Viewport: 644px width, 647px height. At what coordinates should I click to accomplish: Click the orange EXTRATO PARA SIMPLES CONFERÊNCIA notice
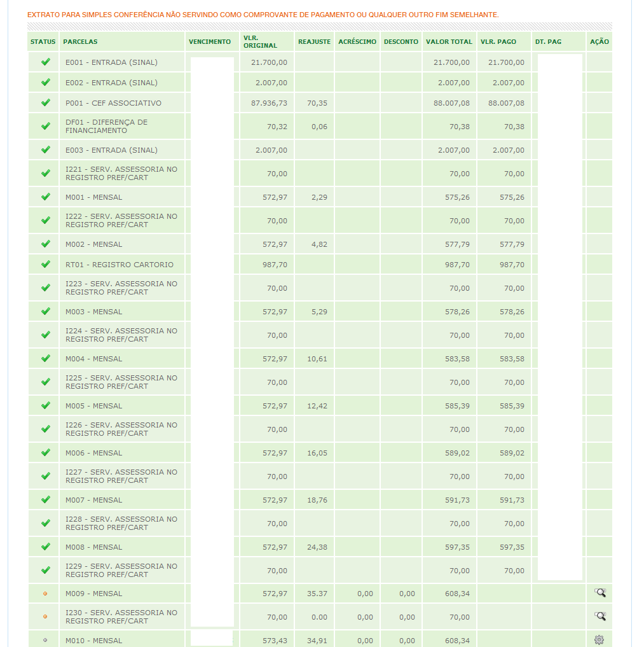point(263,15)
